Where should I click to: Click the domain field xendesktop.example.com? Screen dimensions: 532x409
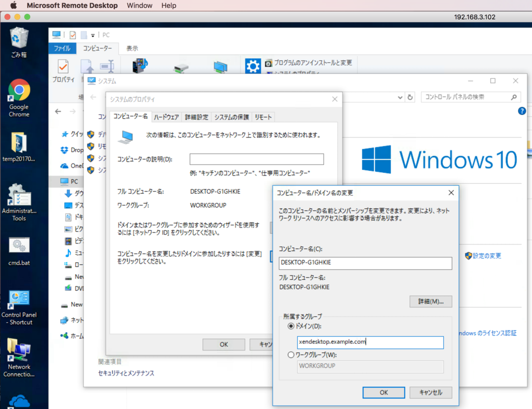click(370, 342)
